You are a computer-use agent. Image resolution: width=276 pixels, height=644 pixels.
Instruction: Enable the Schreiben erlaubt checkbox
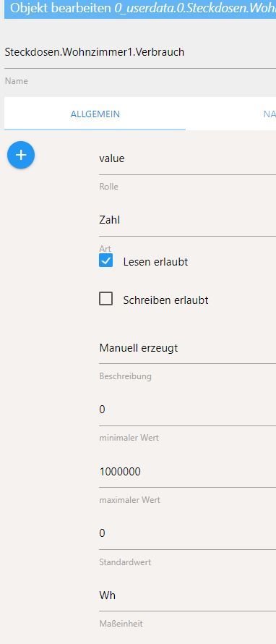105,299
